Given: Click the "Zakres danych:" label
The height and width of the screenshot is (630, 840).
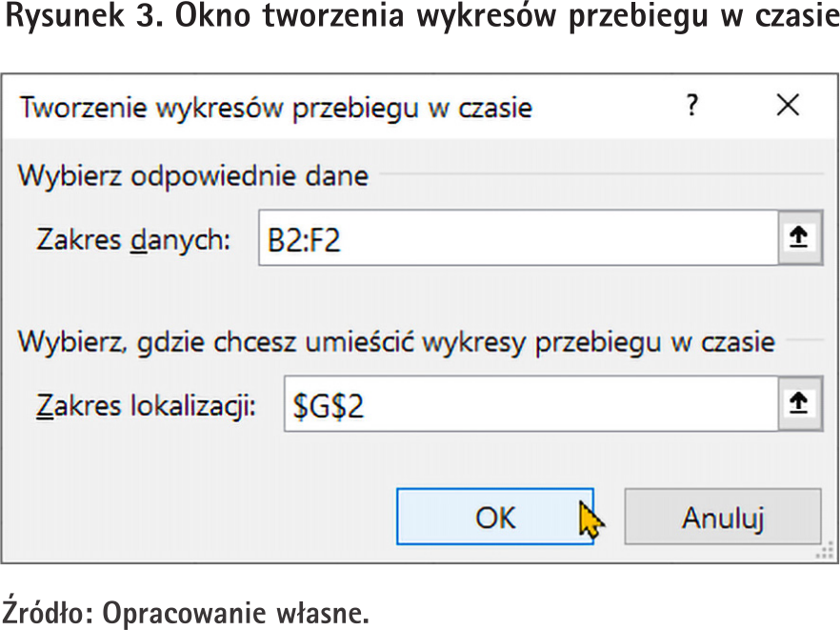Looking at the screenshot, I should [x=133, y=239].
